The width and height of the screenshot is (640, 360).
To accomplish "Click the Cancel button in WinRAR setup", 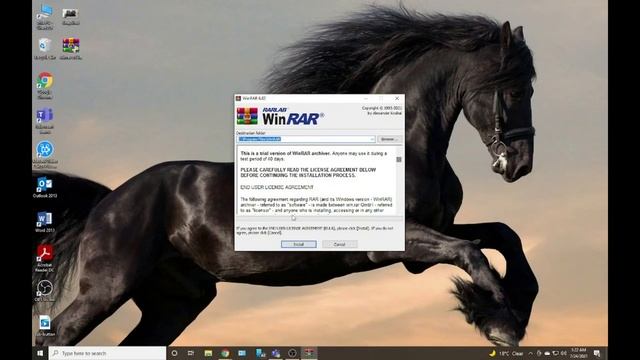I will [340, 244].
